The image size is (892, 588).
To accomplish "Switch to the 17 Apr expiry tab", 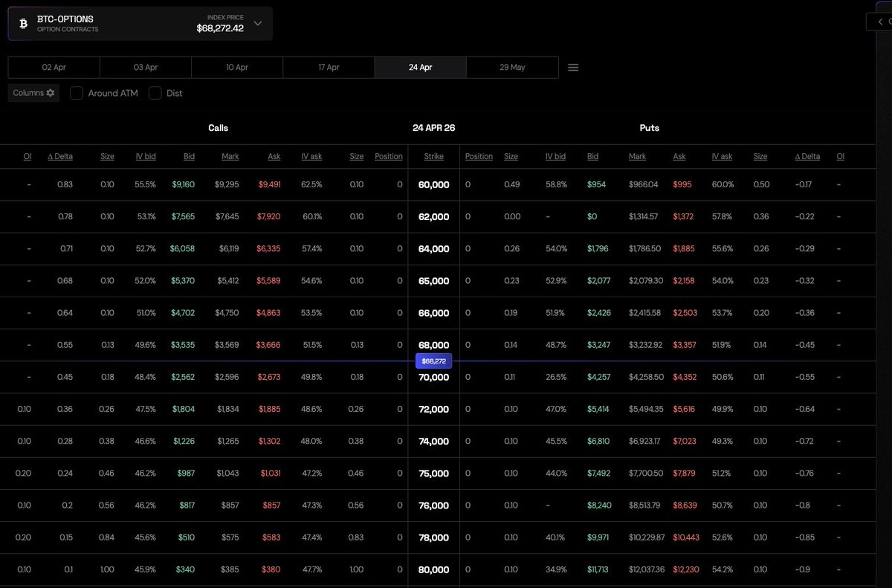I will click(x=329, y=67).
